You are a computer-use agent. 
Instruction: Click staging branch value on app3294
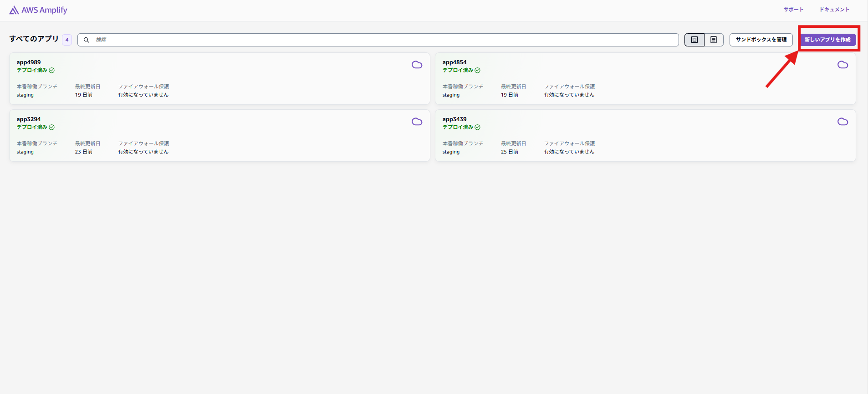coord(25,152)
